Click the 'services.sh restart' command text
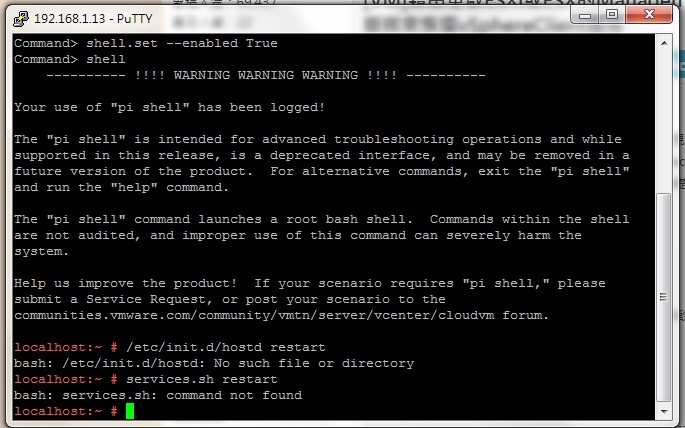 pyautogui.click(x=202, y=379)
